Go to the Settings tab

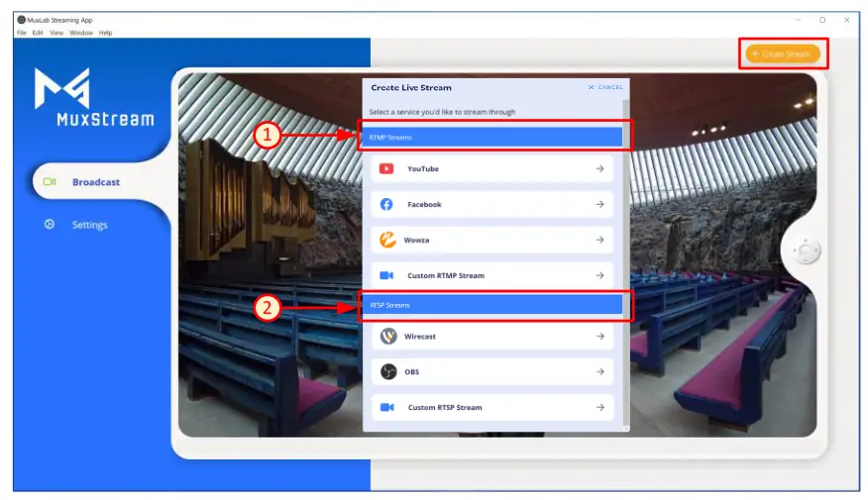pyautogui.click(x=88, y=225)
